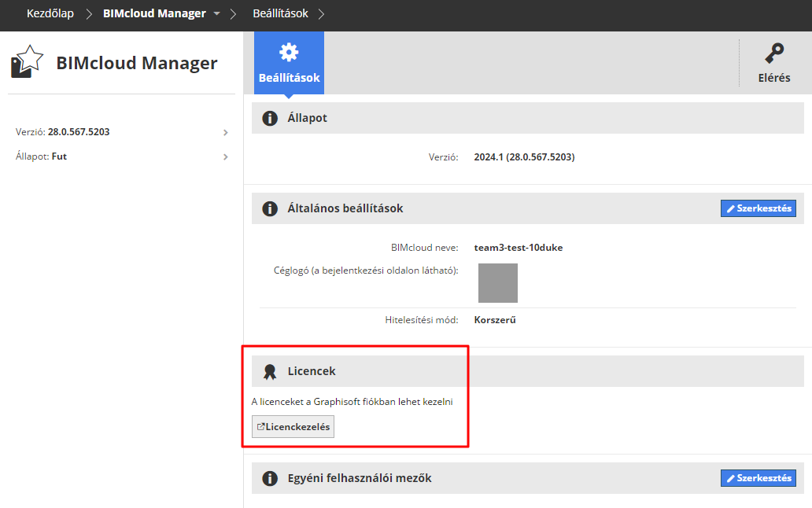Image resolution: width=812 pixels, height=508 pixels.
Task: Click the BIMcloud Manager breadcrumb label
Action: (154, 14)
